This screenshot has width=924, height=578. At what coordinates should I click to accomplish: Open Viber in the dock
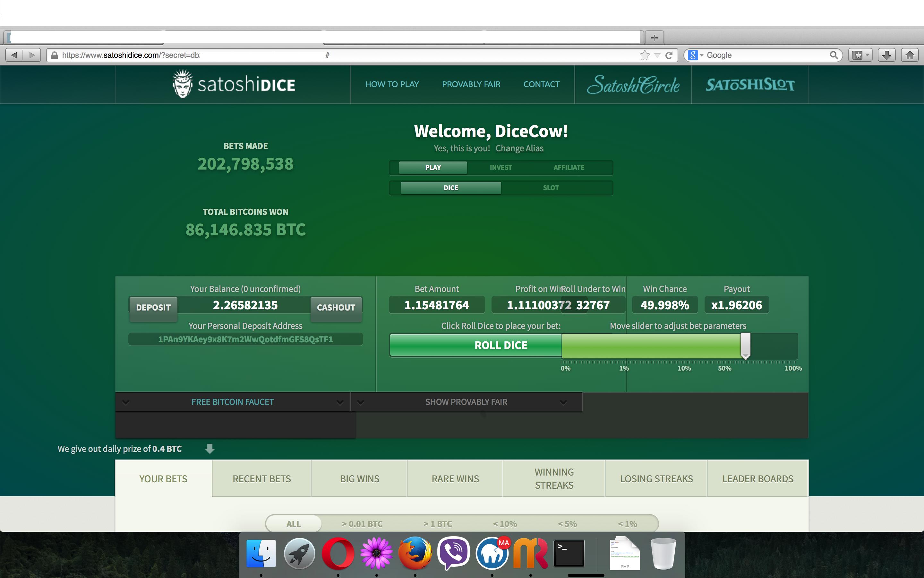pos(454,554)
